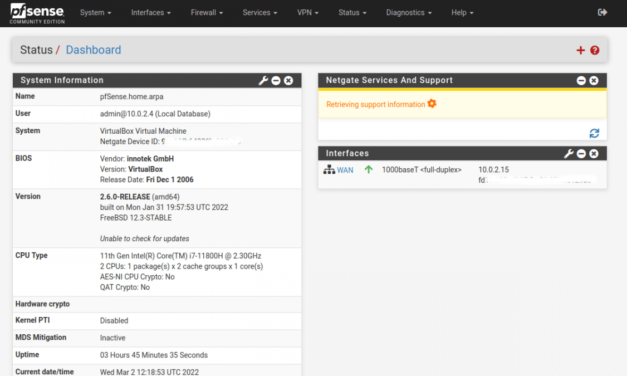The image size is (627, 376).
Task: Click the MDS Mitigation 'Inactive' value
Action: click(112, 338)
